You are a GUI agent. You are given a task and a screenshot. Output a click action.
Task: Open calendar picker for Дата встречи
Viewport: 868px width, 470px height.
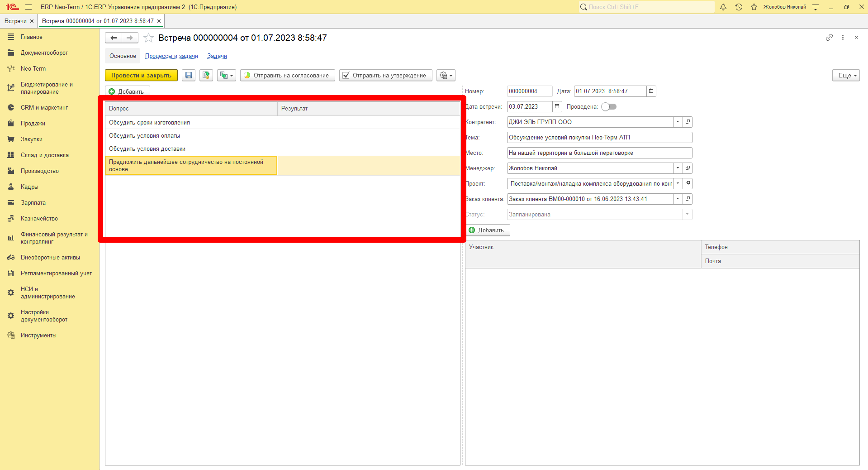(x=557, y=106)
